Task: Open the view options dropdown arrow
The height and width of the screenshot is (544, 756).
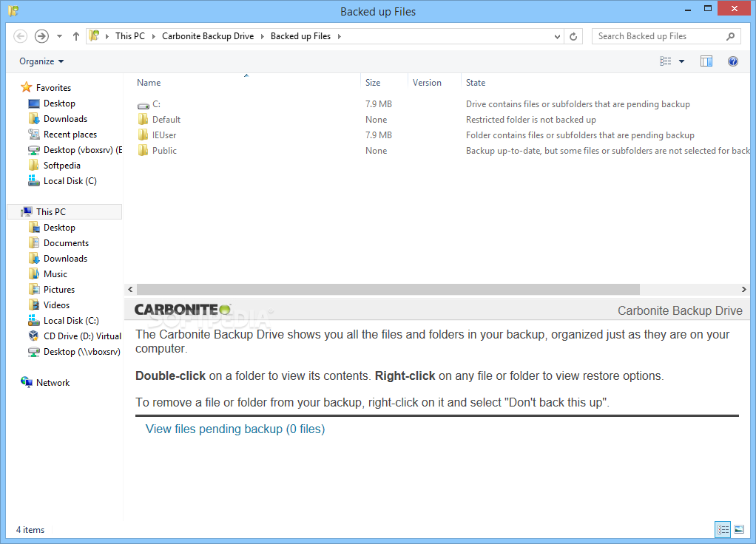Action: click(682, 61)
